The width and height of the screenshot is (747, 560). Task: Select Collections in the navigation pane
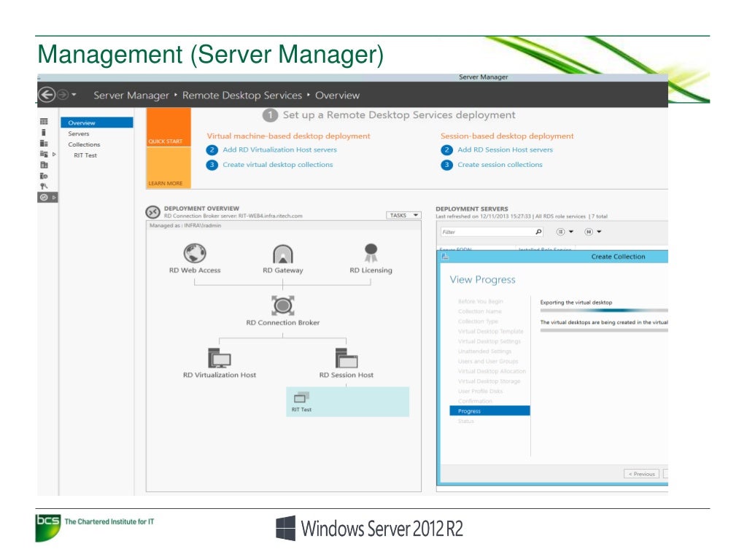pyautogui.click(x=85, y=144)
